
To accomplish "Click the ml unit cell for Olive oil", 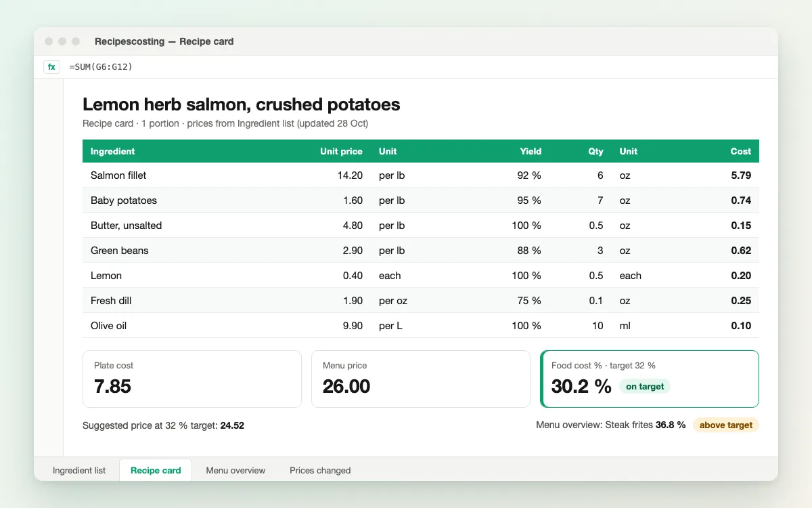I will click(x=625, y=326).
